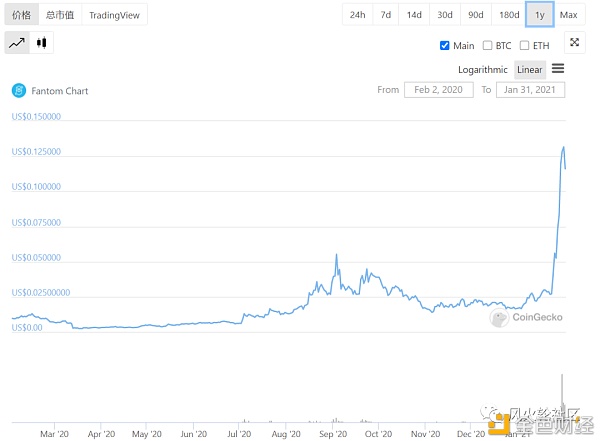
Task: Open the 价格 tab
Action: point(21,15)
